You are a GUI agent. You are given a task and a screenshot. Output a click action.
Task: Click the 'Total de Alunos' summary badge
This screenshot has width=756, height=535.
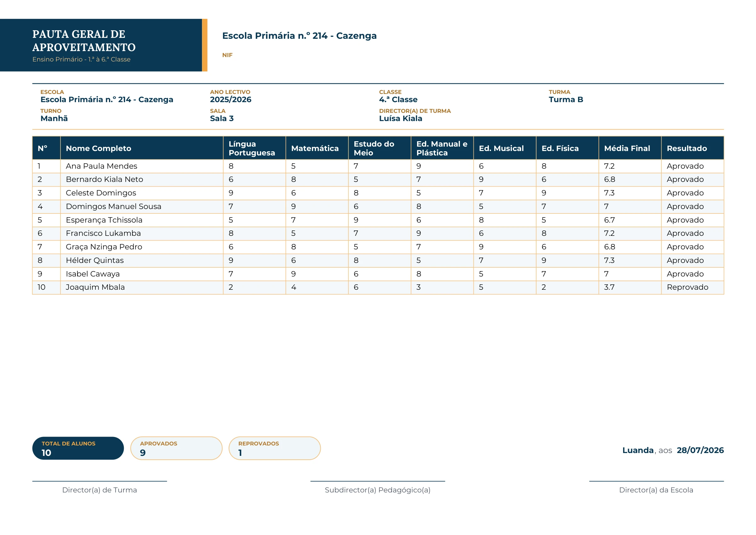click(78, 448)
